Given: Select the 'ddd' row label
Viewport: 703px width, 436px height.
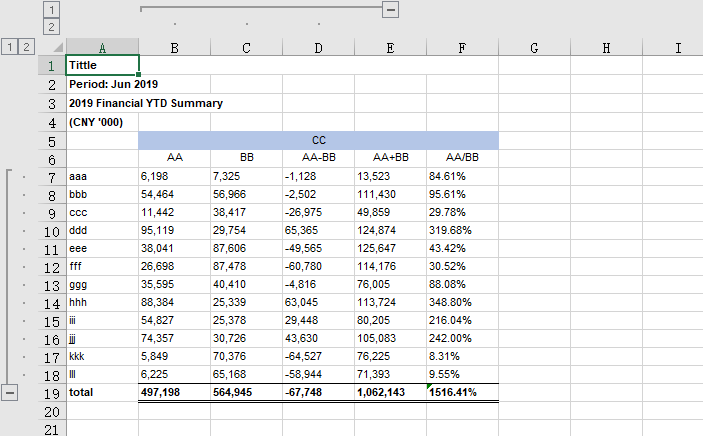Looking at the screenshot, I should pyautogui.click(x=102, y=231).
